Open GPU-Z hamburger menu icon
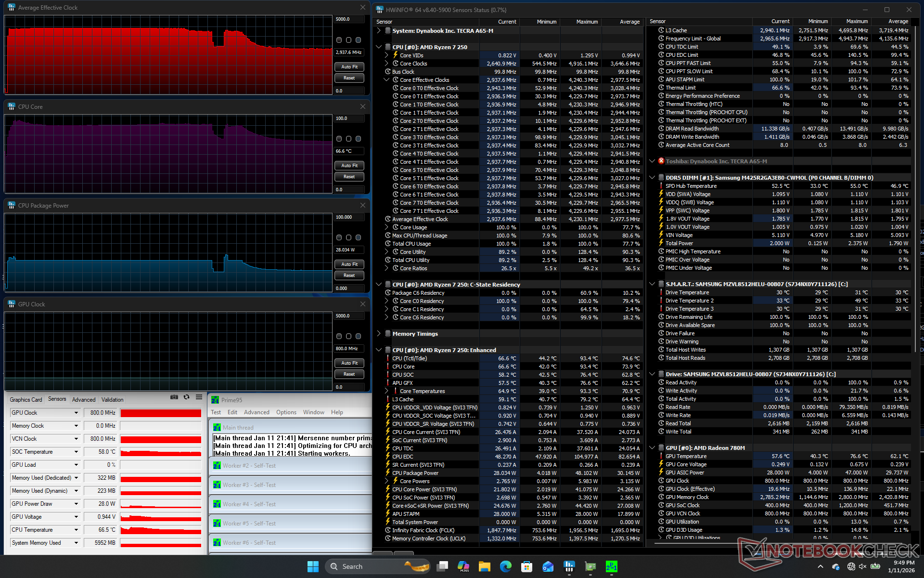The width and height of the screenshot is (924, 578). point(199,397)
